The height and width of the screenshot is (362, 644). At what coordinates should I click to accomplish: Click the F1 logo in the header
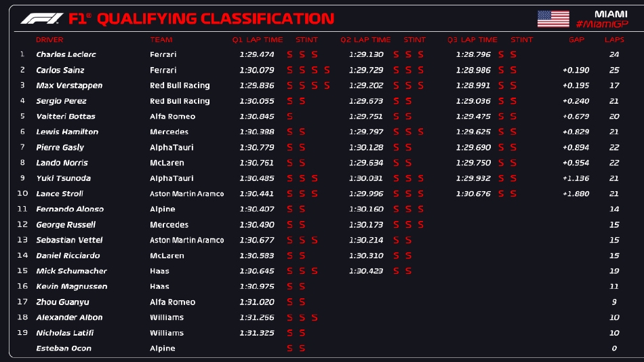click(x=43, y=18)
